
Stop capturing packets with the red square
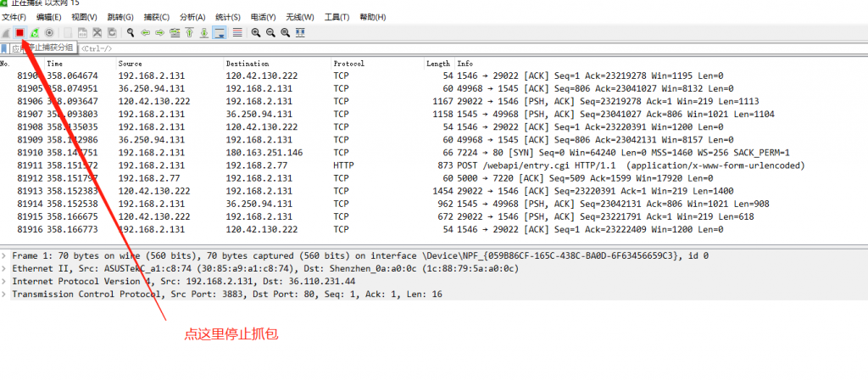click(x=20, y=33)
